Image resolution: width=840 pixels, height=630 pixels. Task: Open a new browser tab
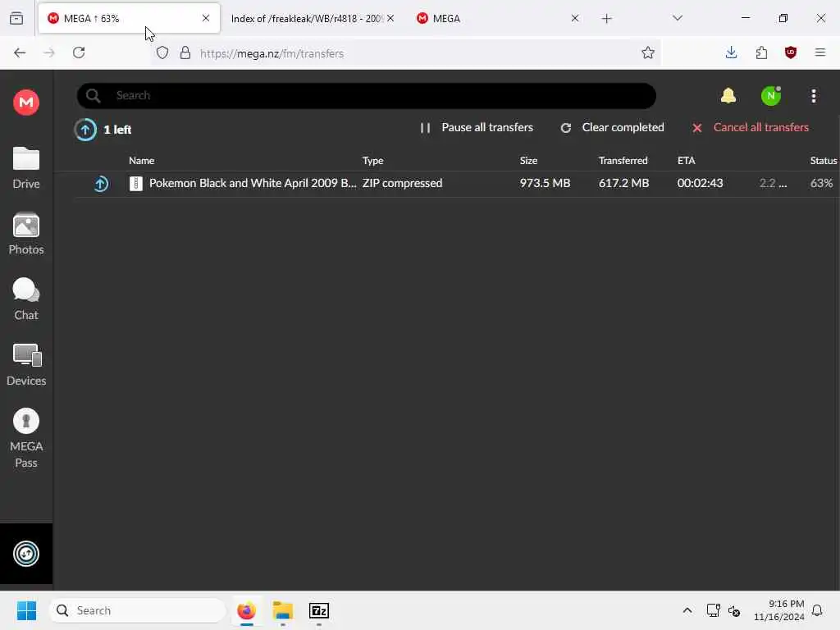tap(606, 19)
